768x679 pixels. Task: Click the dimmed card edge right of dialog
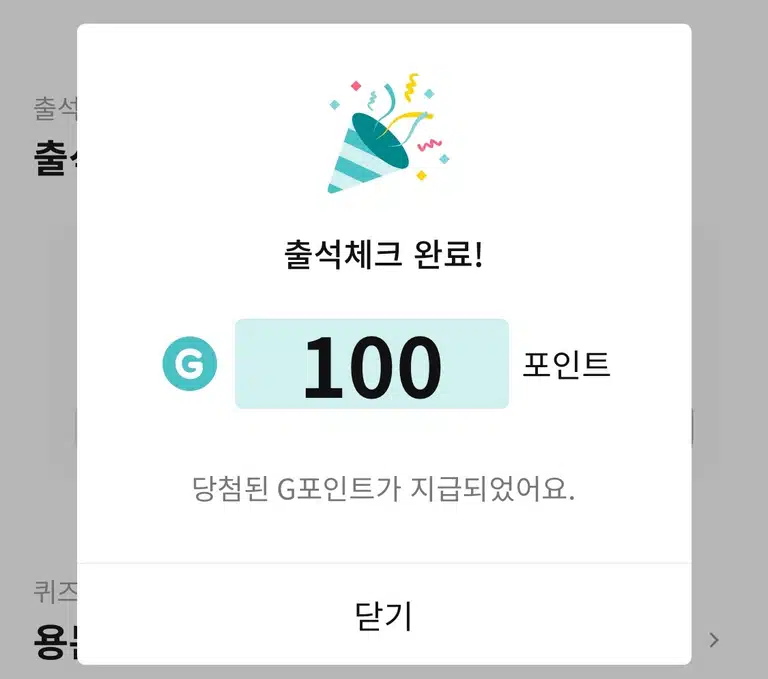point(705,345)
